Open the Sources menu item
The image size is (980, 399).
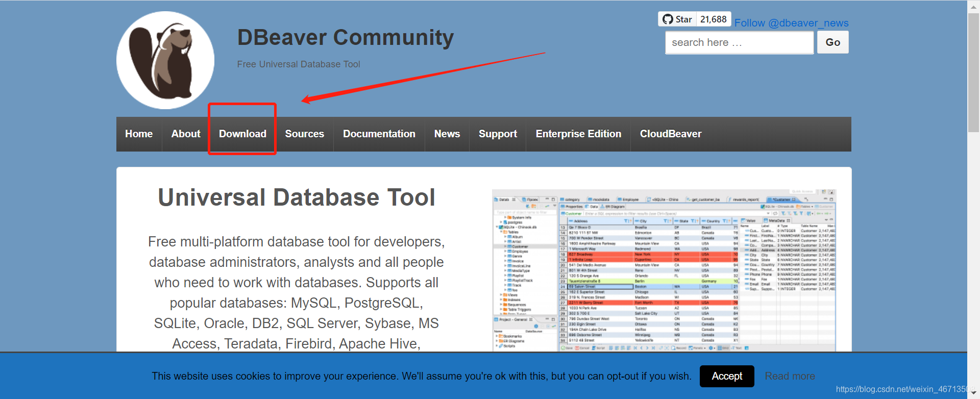click(x=305, y=134)
